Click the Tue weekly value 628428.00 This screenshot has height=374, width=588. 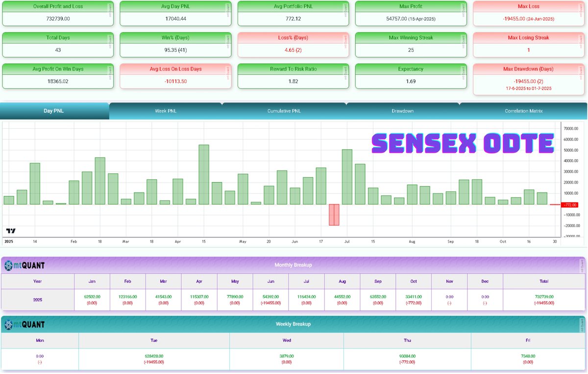coord(154,356)
